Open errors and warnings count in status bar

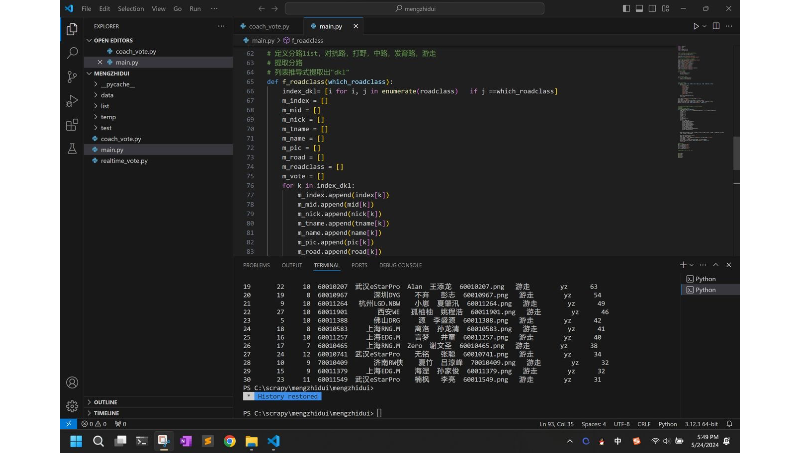pyautogui.click(x=94, y=424)
